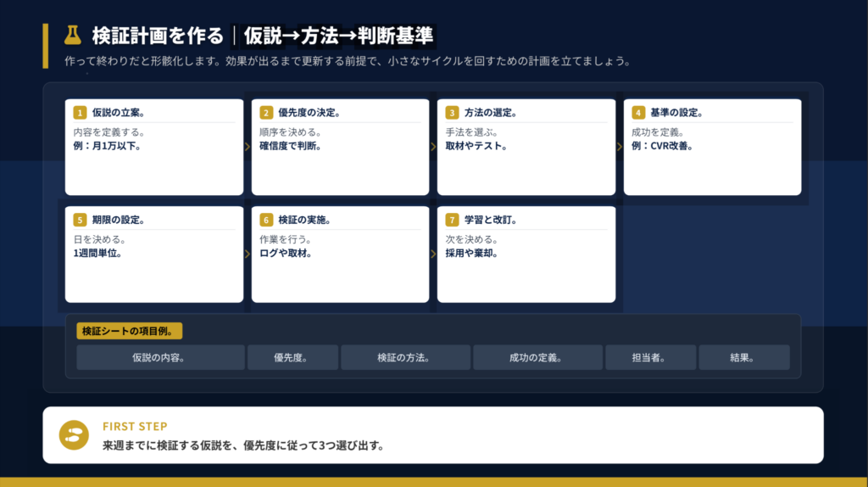Click the FIRST STEP heading text
Screen dimensions: 868x487
[135, 427]
